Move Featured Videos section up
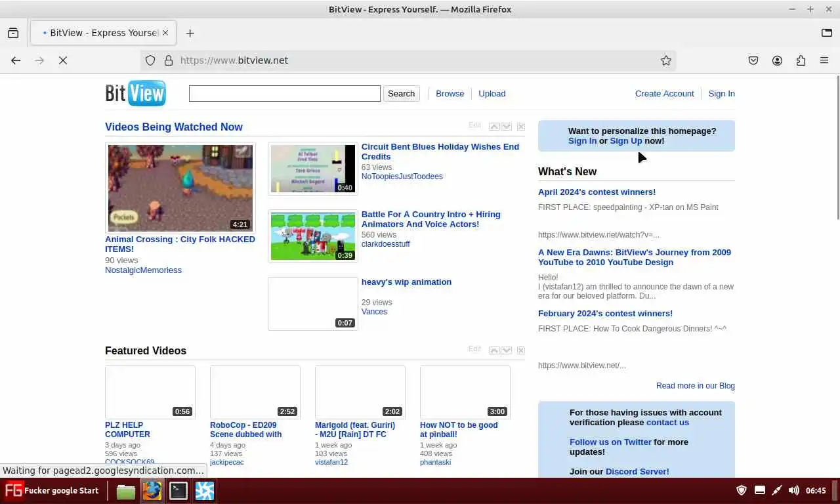 [494, 350]
